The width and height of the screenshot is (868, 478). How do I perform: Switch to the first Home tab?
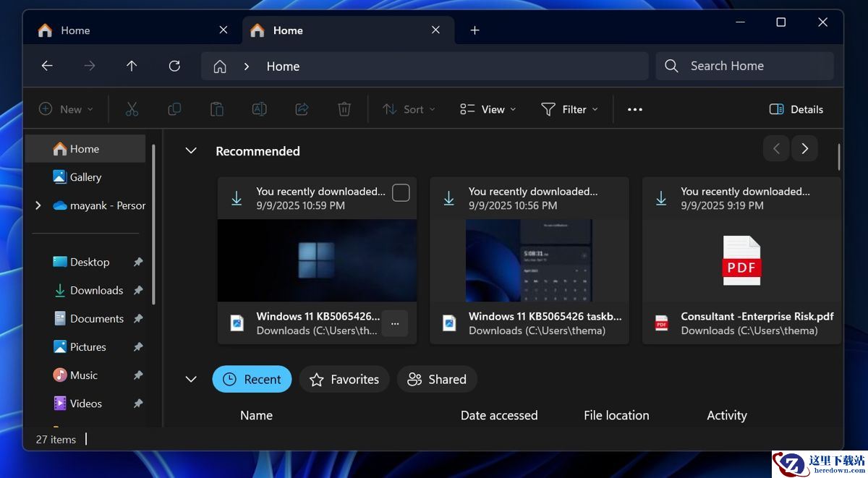tap(123, 30)
